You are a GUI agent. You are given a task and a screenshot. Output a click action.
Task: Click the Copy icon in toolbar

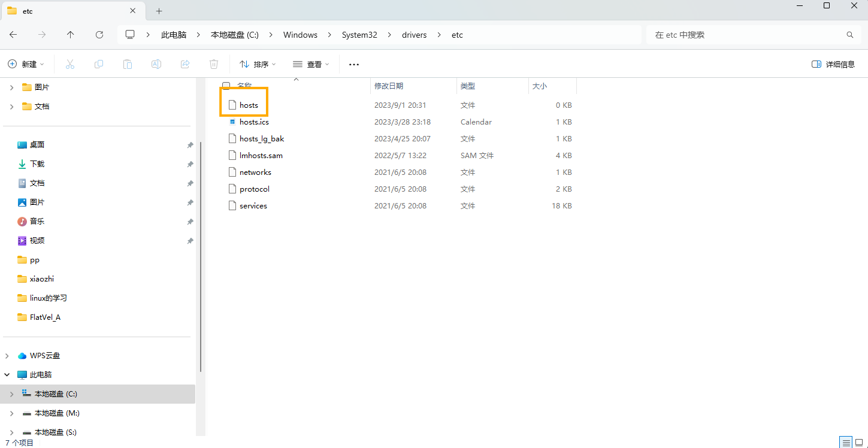pyautogui.click(x=99, y=64)
